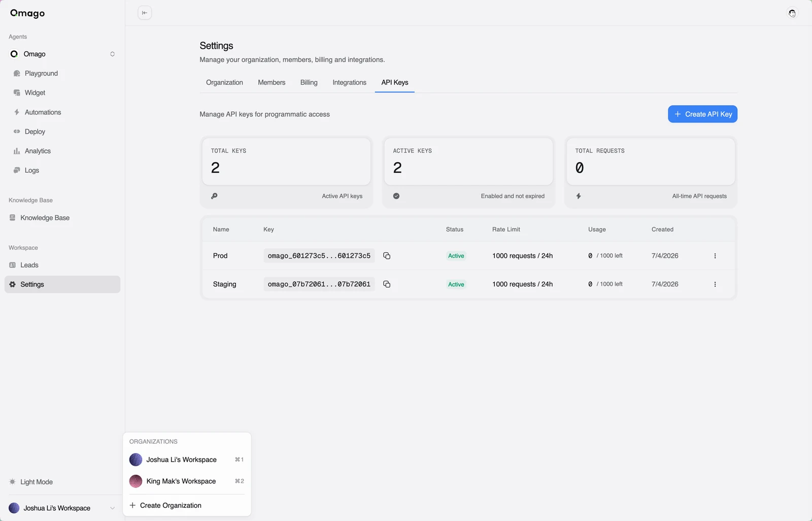View Analytics page
The image size is (812, 521).
62,151
